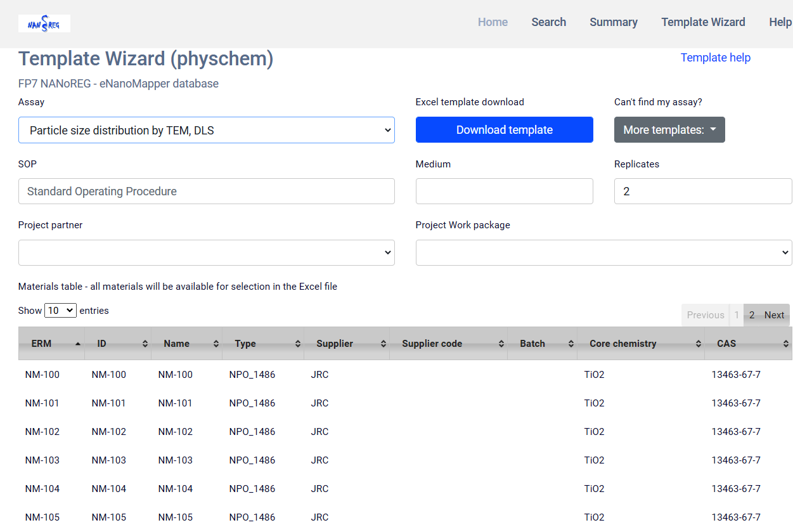Open the Project Work package dropdown
The height and width of the screenshot is (532, 793).
coord(604,252)
